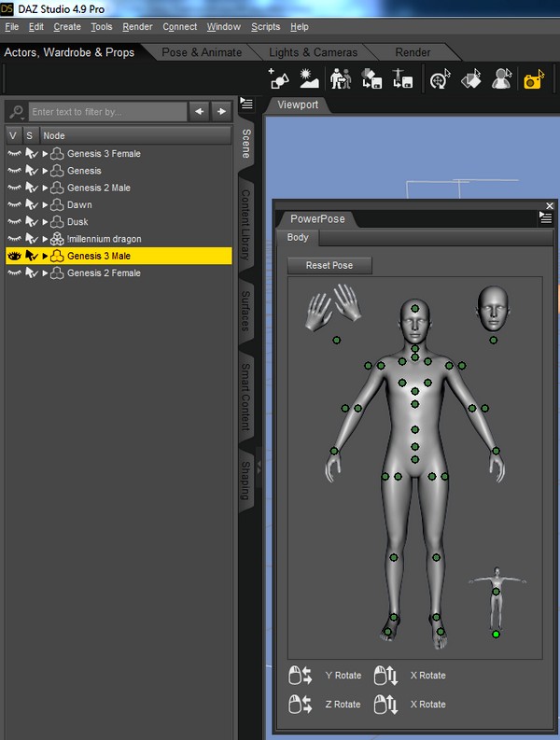Expand the Dawn node
This screenshot has height=740, width=560.
click(x=45, y=204)
